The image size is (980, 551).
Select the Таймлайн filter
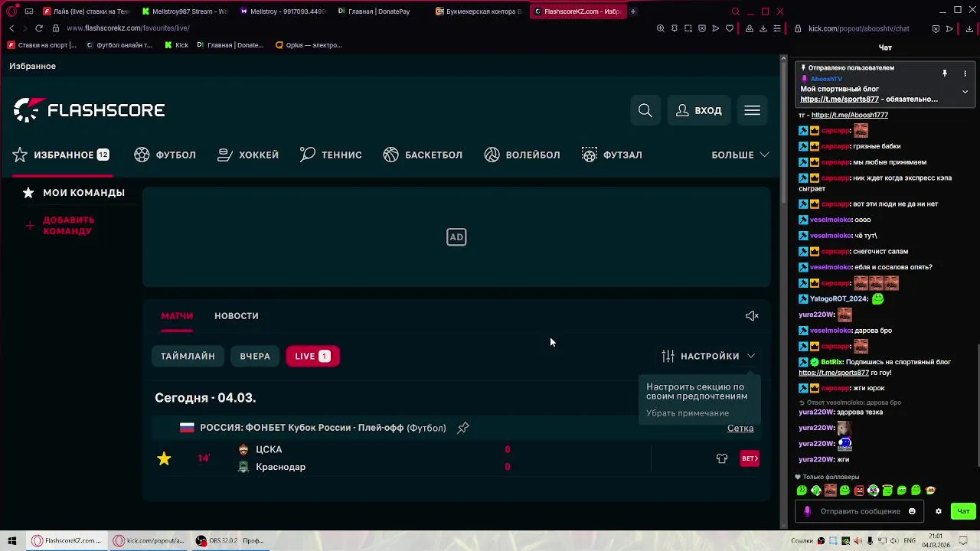pos(188,356)
